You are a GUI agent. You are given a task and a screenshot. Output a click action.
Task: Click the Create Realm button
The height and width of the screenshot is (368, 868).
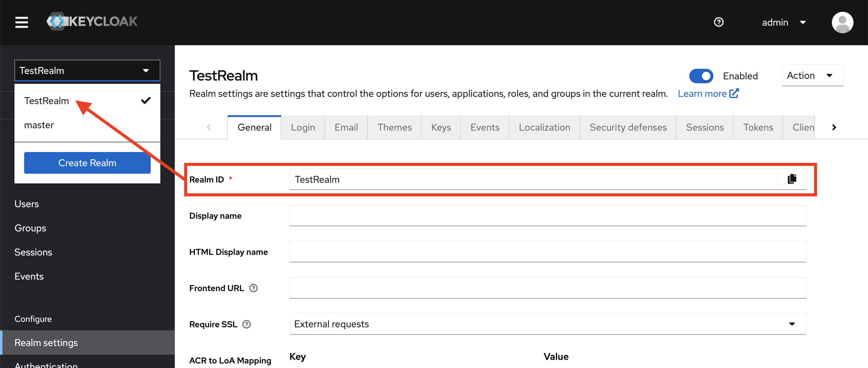pyautogui.click(x=87, y=163)
